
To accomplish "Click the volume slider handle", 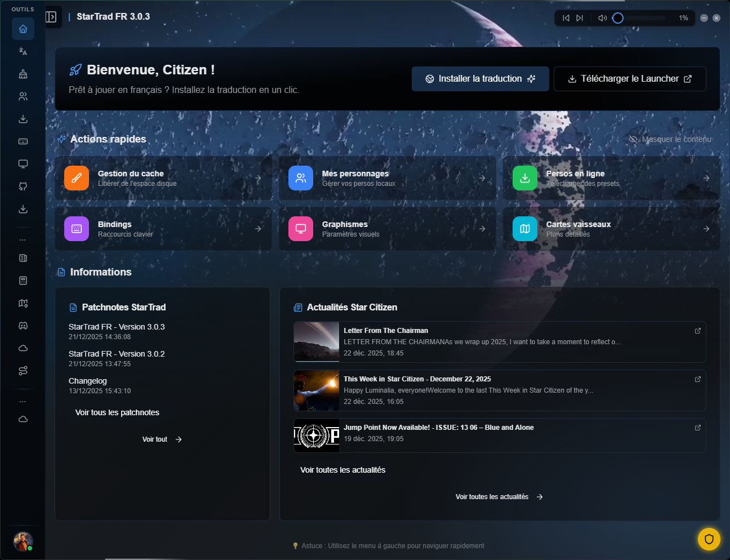I will (618, 18).
